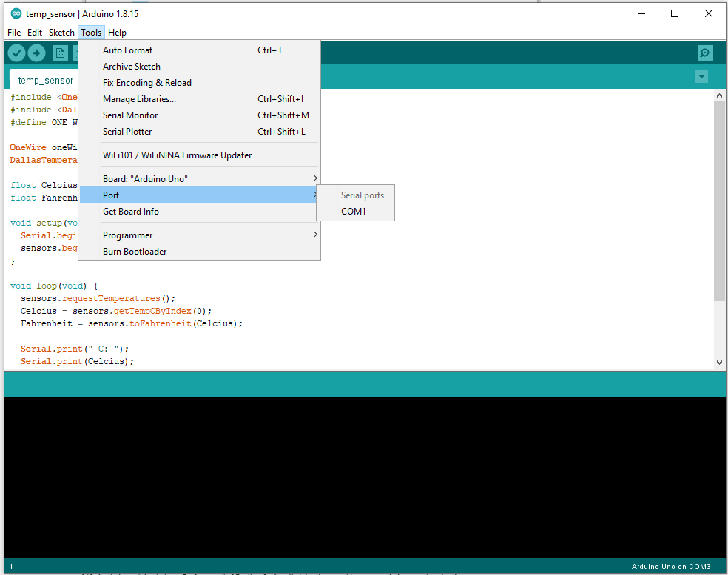Choose Auto Format from Tools menu
This screenshot has width=728, height=575.
[x=128, y=50]
